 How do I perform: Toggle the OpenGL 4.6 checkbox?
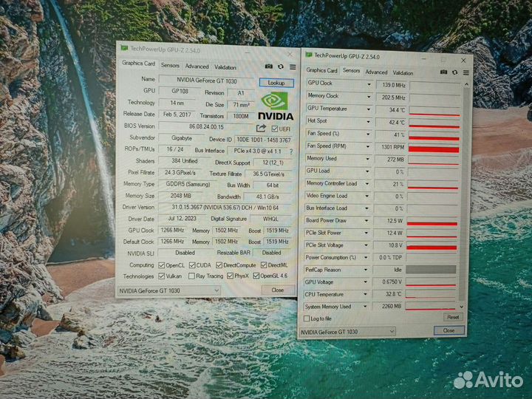pyautogui.click(x=256, y=276)
